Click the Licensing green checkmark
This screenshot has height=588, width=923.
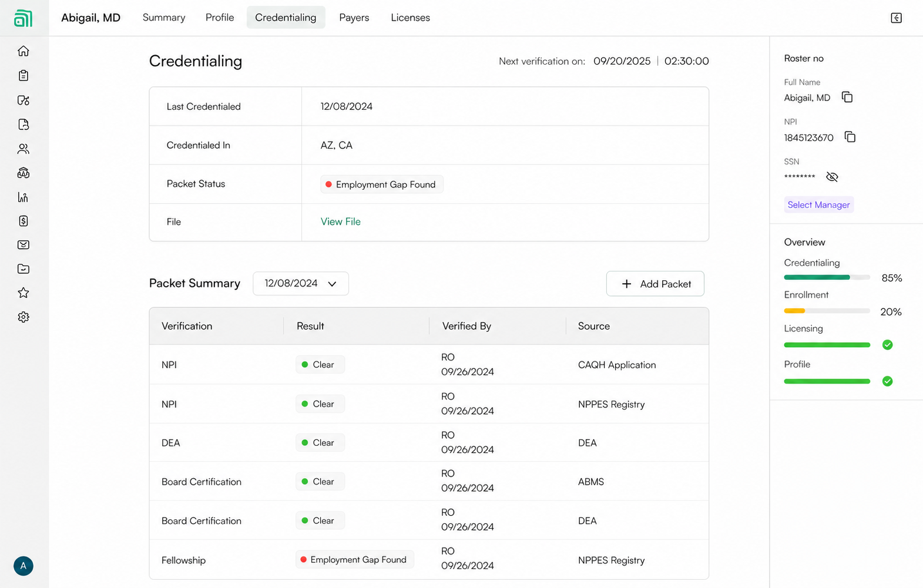tap(887, 345)
